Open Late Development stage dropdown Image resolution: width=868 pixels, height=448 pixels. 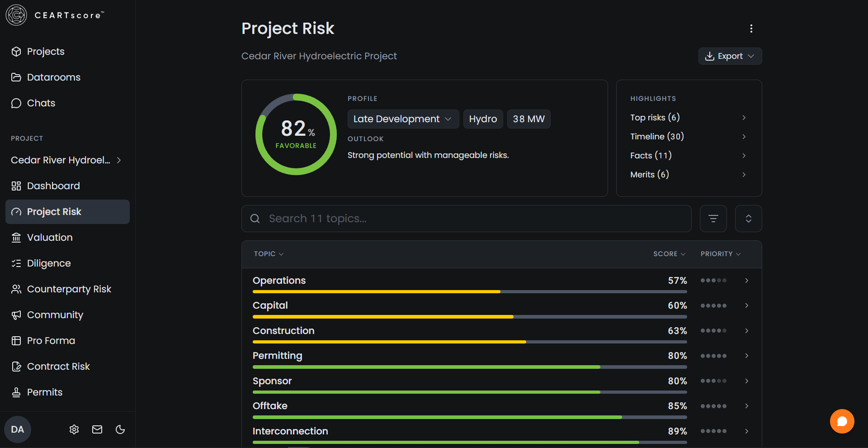(403, 119)
